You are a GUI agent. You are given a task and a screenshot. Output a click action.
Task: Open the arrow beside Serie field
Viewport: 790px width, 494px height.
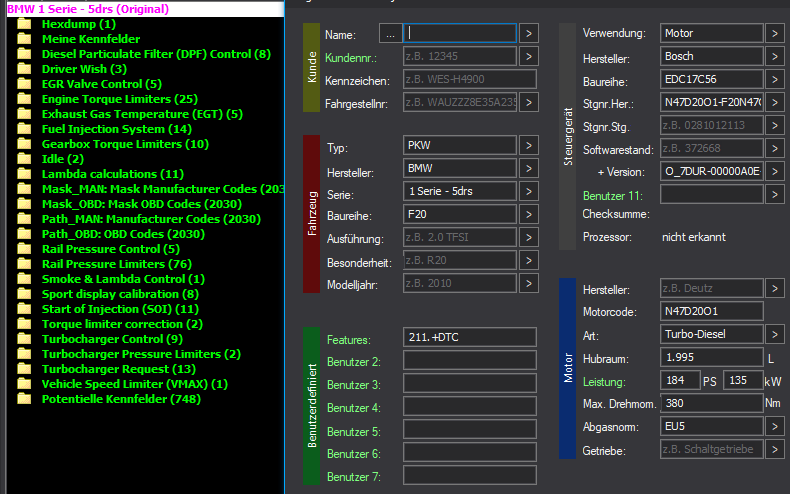[529, 191]
